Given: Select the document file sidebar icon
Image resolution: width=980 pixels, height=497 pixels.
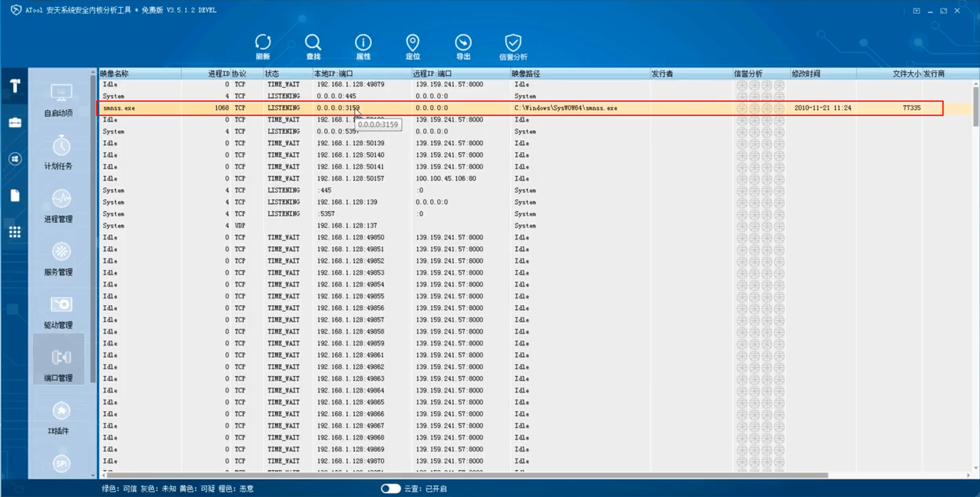Looking at the screenshot, I should pyautogui.click(x=15, y=196).
